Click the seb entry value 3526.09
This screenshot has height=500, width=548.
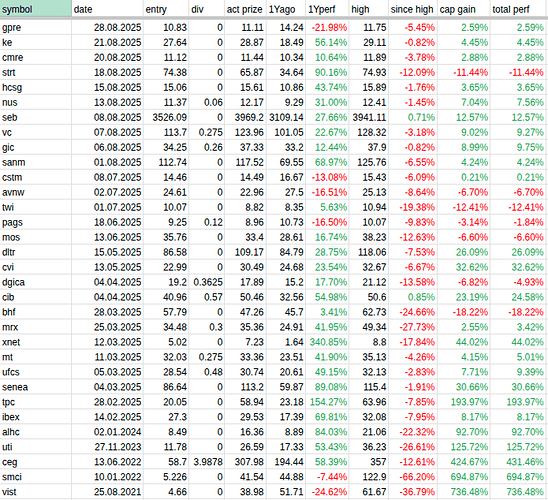166,117
